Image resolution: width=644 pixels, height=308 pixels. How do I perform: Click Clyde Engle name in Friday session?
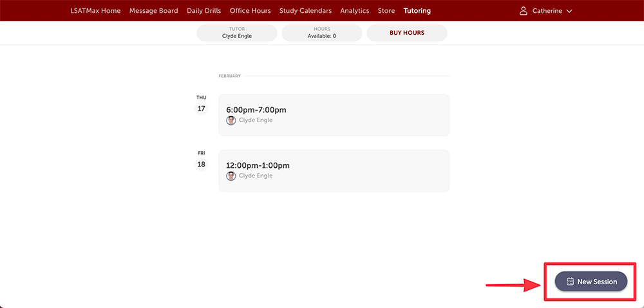coord(256,176)
